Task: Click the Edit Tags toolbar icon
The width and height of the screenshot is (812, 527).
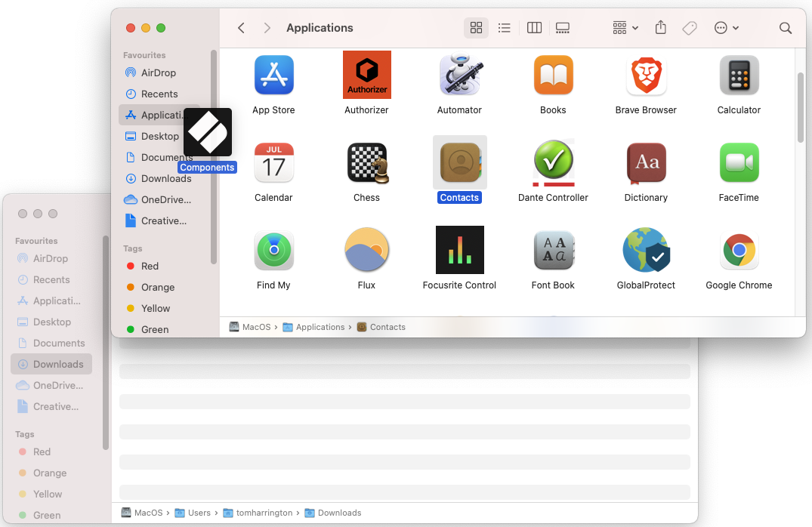Action: (690, 28)
